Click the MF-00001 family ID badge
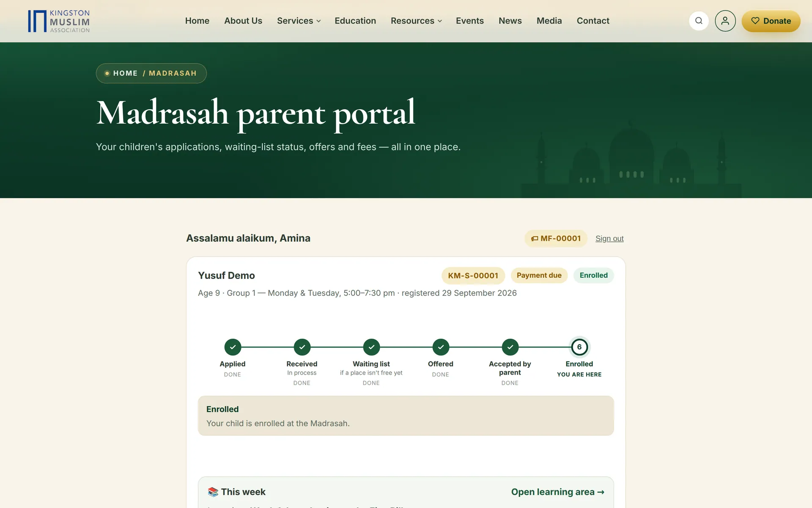812x508 pixels. pos(556,238)
